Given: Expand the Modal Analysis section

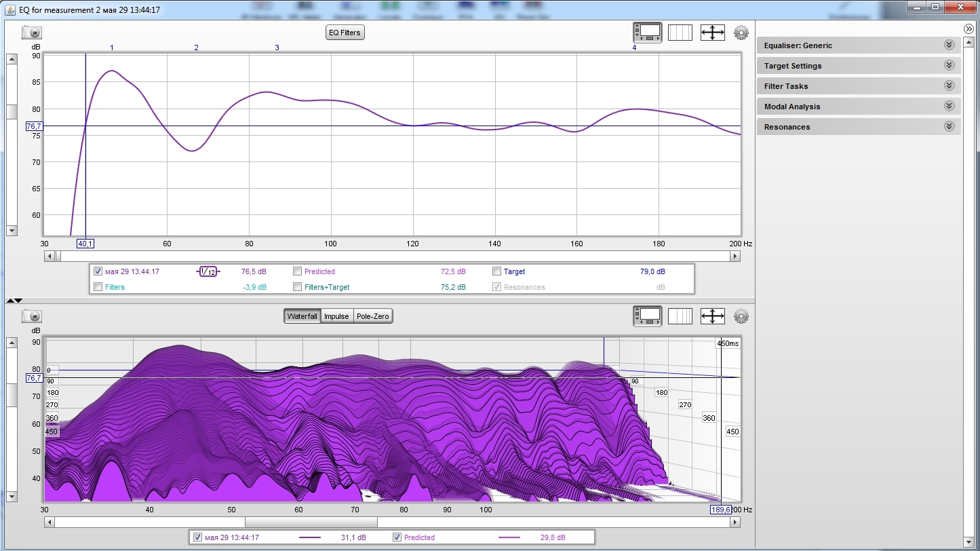Looking at the screenshot, I should (x=949, y=107).
